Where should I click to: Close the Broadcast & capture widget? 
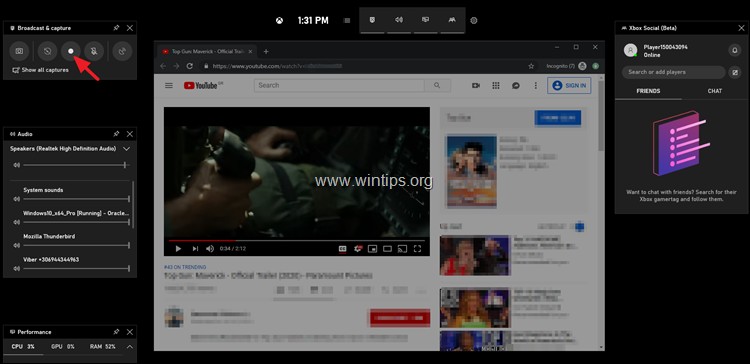(130, 28)
